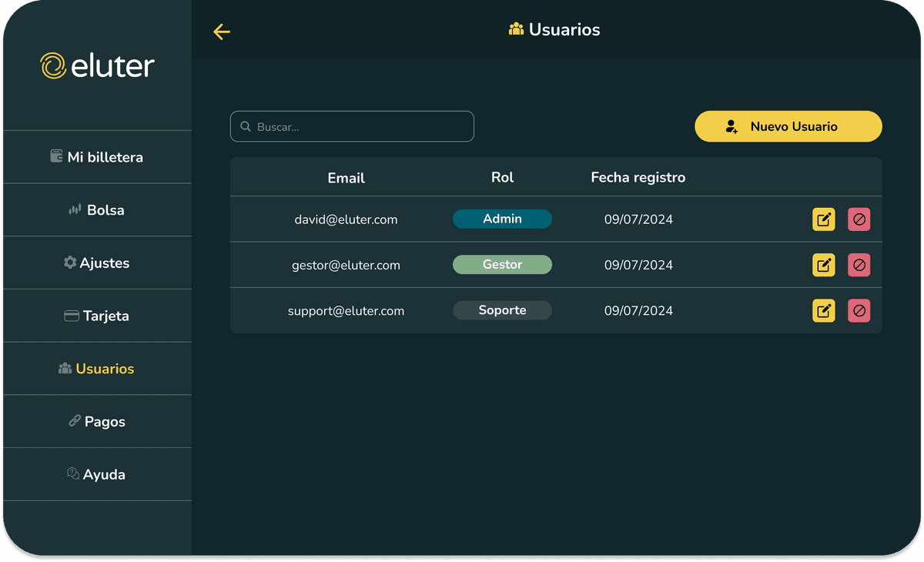Edit the support@eluter.com user
The image size is (924, 562).
tap(823, 311)
